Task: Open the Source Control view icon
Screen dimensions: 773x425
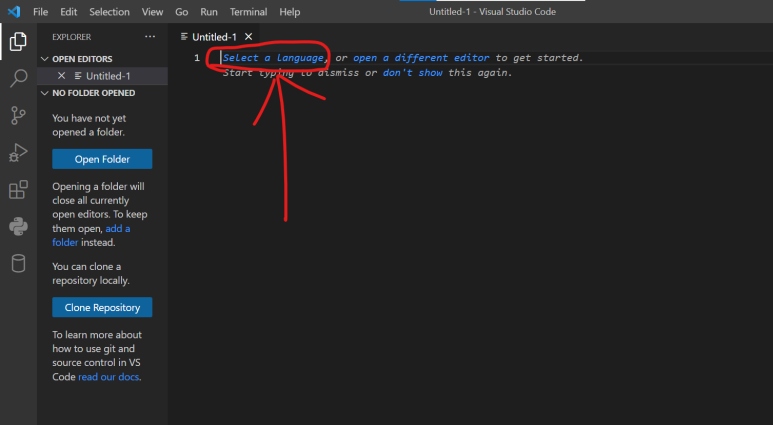Action: click(x=18, y=115)
